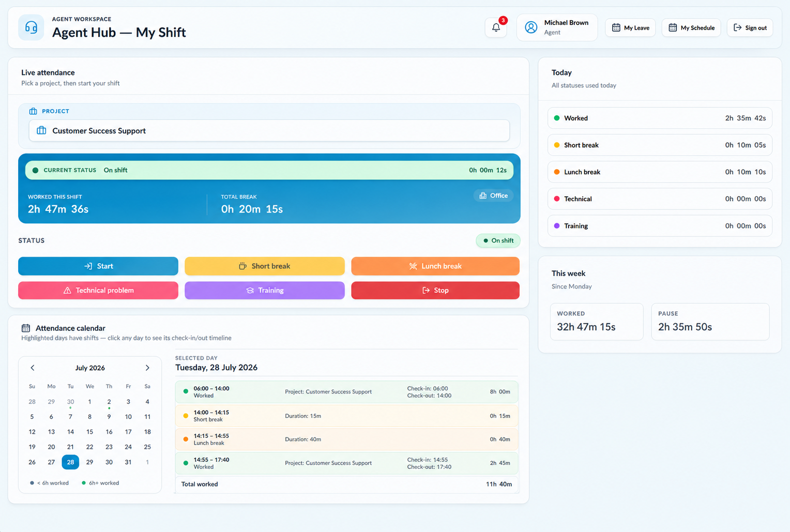
Task: Click the 14:00 – 14:15 Short break entry
Action: [346, 416]
